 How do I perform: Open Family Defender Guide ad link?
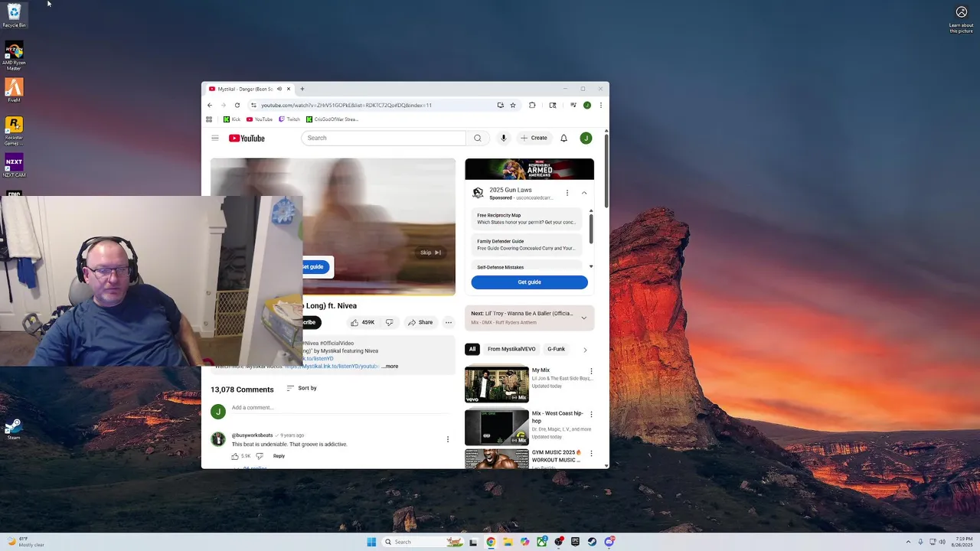click(x=526, y=245)
